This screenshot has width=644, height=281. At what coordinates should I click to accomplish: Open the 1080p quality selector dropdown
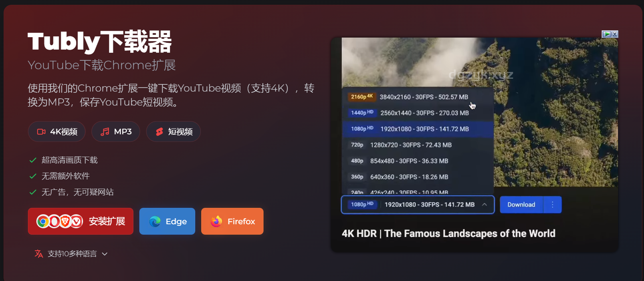(418, 205)
